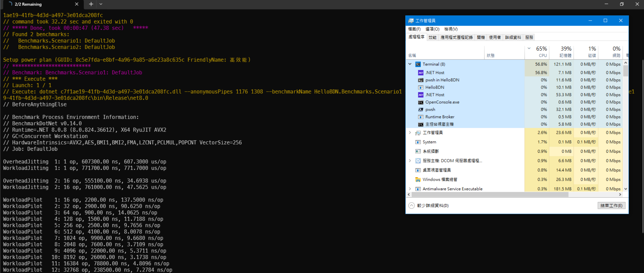Click 2.6% CPU value for 工作管理員
The height and width of the screenshot is (273, 644).
[542, 133]
